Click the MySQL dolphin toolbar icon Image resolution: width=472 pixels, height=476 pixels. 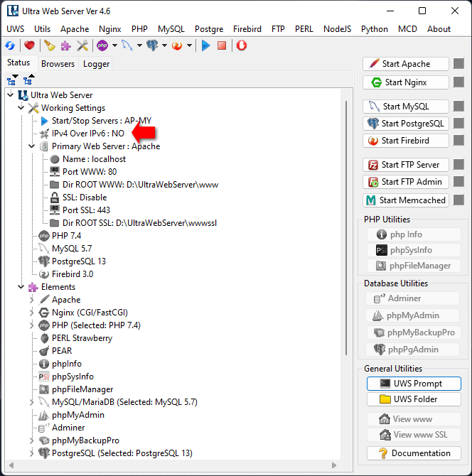click(x=127, y=46)
